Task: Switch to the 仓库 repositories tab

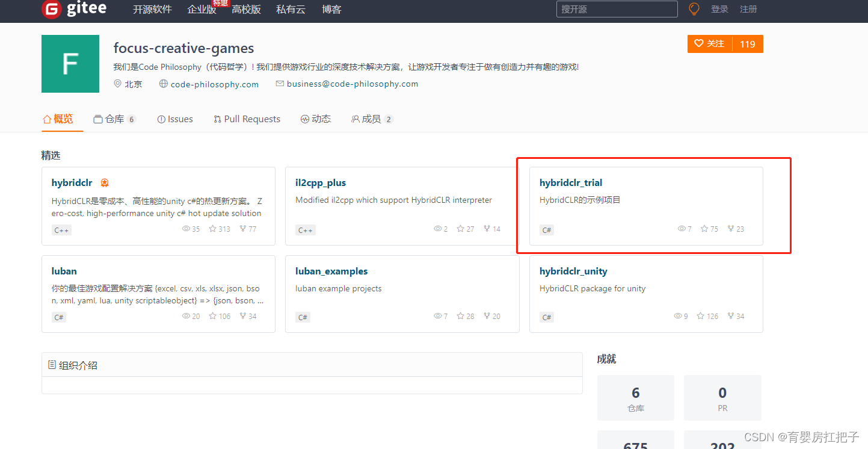Action: (x=115, y=119)
